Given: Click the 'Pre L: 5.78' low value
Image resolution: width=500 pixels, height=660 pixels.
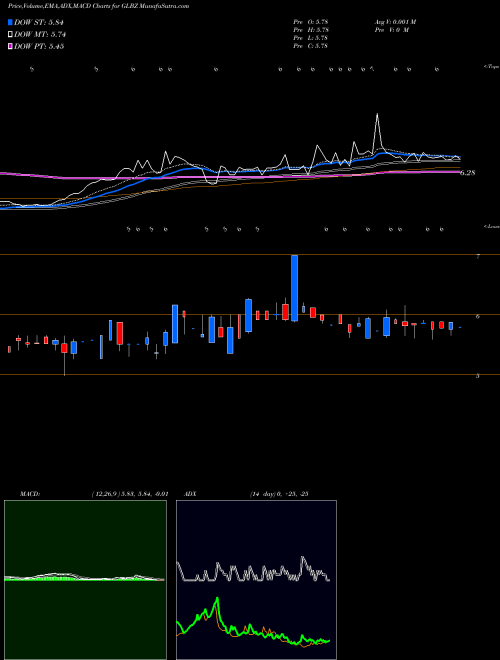Looking at the screenshot, I should click(311, 38).
